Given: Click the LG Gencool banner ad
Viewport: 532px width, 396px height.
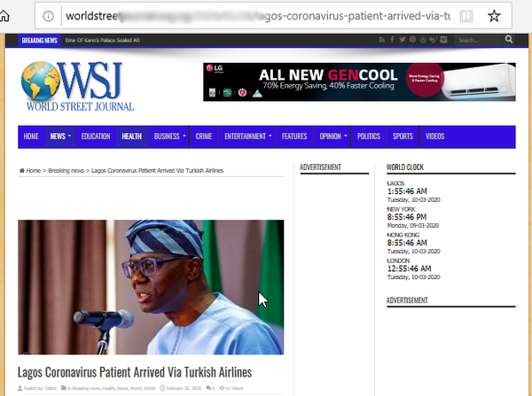Looking at the screenshot, I should pyautogui.click(x=359, y=82).
